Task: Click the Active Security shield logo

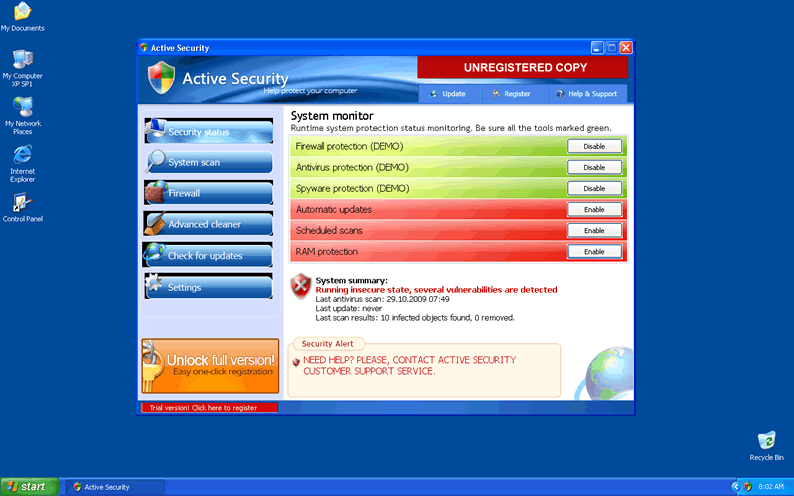Action: [161, 78]
